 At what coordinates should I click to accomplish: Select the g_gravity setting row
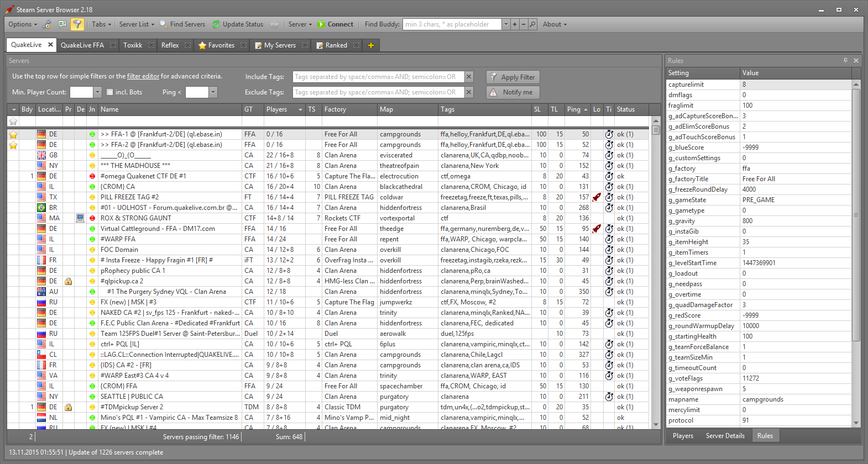click(759, 221)
